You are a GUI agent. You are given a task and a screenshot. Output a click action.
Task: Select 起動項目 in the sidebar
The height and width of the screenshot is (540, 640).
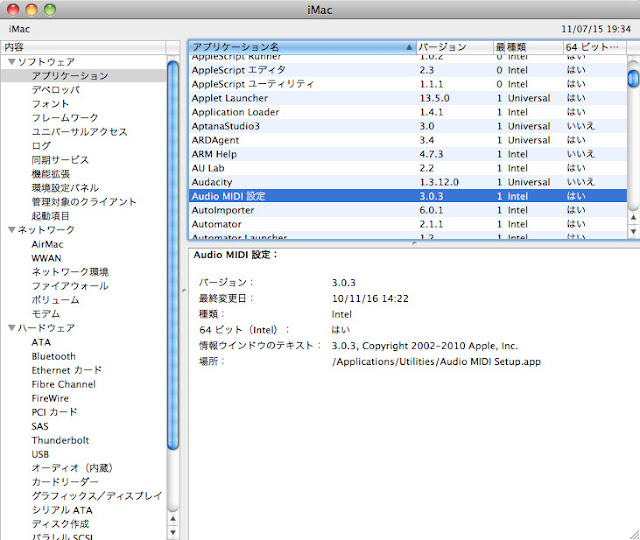pyautogui.click(x=50, y=216)
